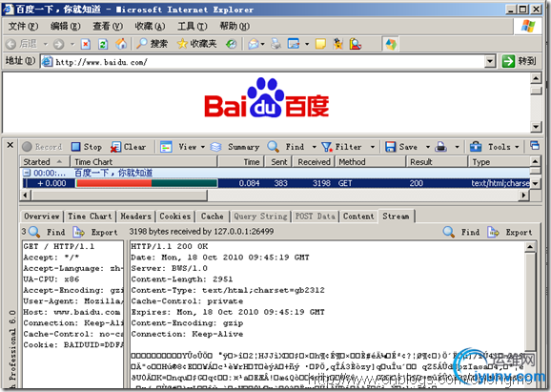Click Find in left request stream pane
The width and height of the screenshot is (551, 392).
47,232
